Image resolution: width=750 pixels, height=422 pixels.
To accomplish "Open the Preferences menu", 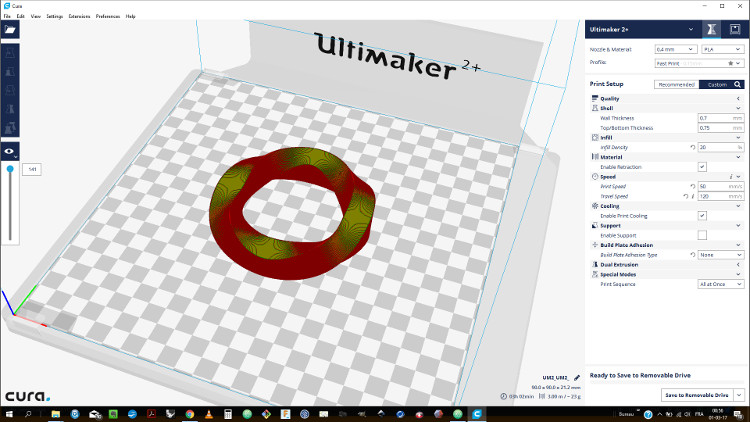I will tap(108, 16).
